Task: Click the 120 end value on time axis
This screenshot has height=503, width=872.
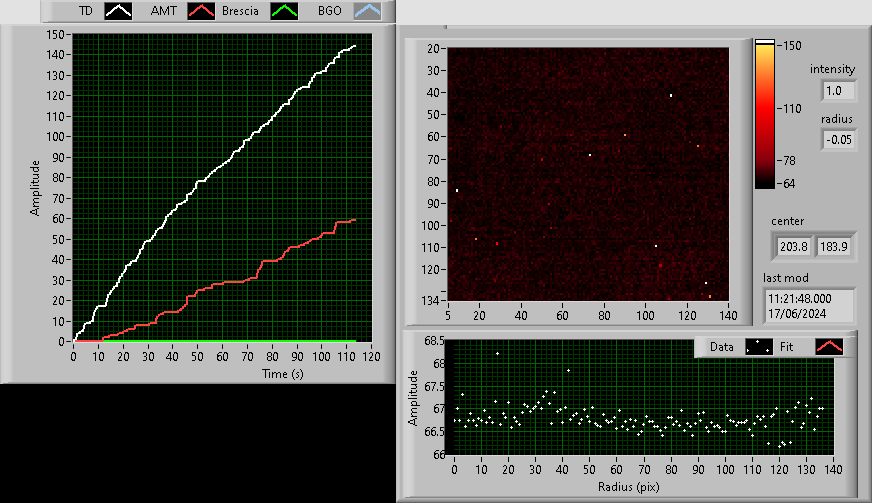Action: [371, 355]
